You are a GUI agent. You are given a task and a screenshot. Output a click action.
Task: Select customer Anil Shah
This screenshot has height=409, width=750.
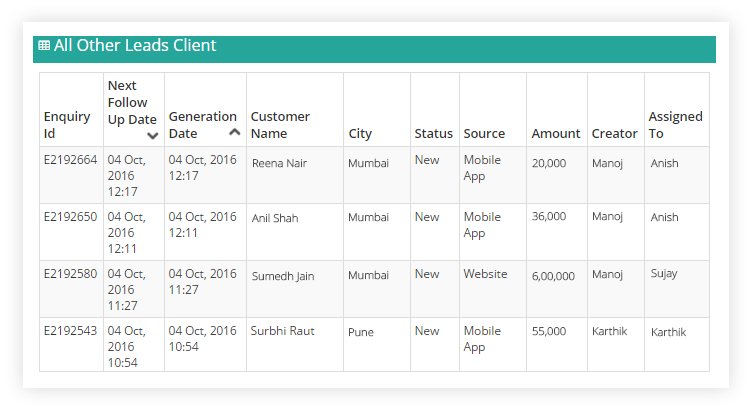275,218
